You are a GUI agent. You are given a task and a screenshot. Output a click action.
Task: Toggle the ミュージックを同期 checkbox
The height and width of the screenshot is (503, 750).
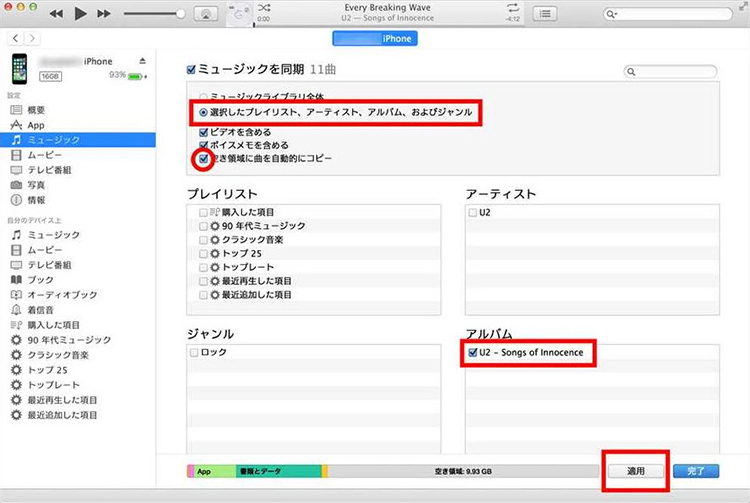pos(191,70)
